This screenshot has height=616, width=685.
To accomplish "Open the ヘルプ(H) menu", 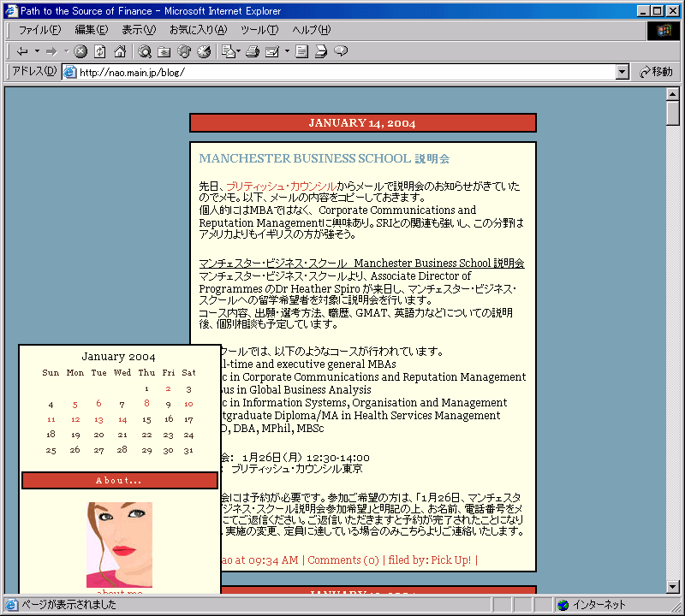I will point(312,30).
